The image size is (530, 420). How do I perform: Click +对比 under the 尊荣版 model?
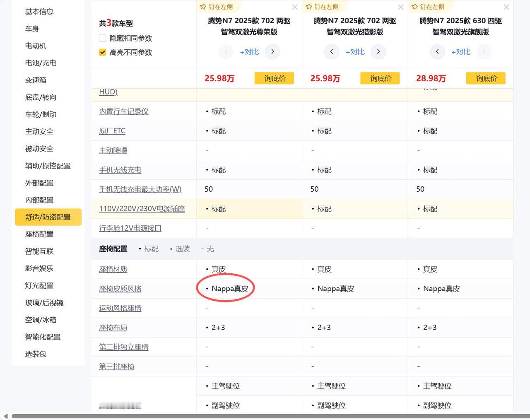click(x=249, y=52)
